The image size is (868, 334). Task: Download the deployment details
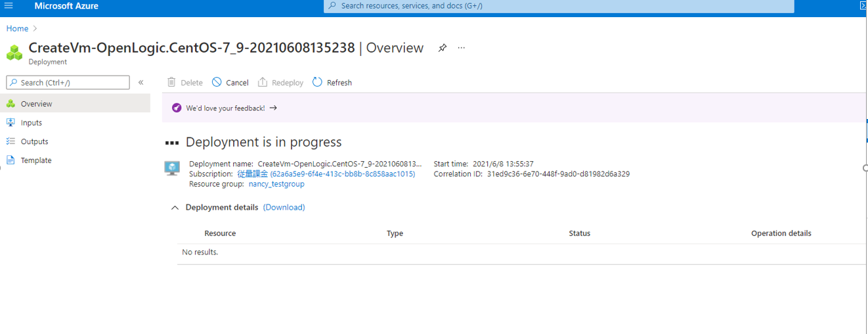pos(284,207)
